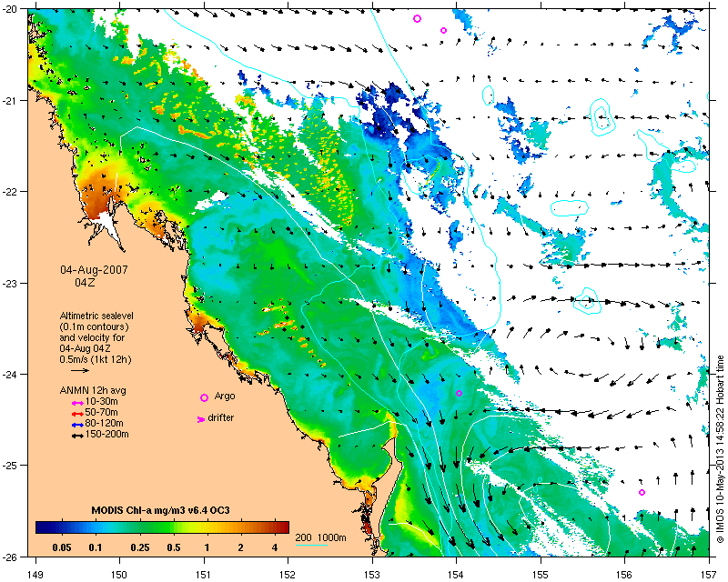Click the '157' longitude axis label

click(709, 576)
